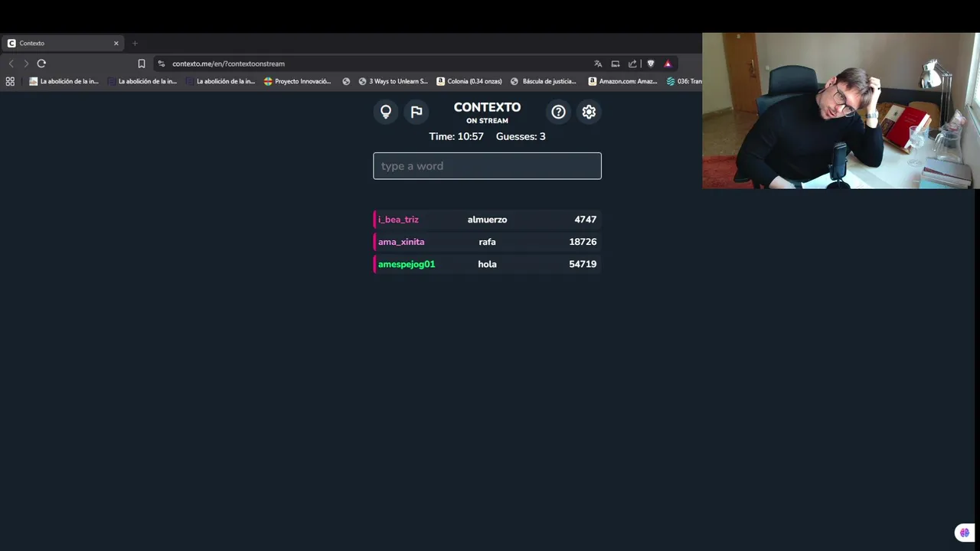Click username i_bea_triz
This screenshot has width=980, height=551.
[x=398, y=220]
